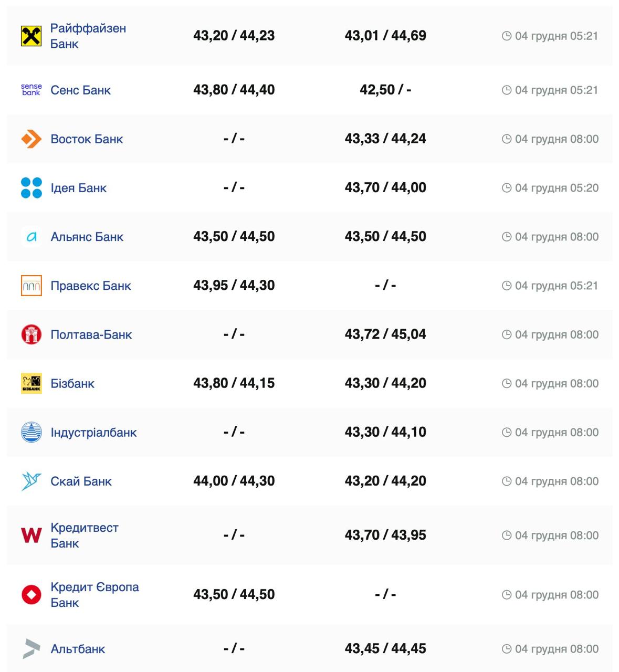
Task: Click the Скай Банк bird logo
Action: pyautogui.click(x=31, y=481)
